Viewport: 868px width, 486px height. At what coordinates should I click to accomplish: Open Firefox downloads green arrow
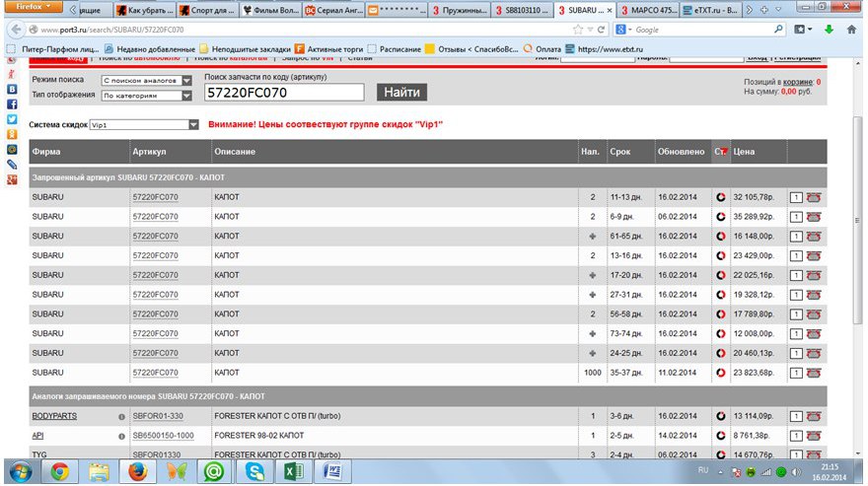point(829,30)
